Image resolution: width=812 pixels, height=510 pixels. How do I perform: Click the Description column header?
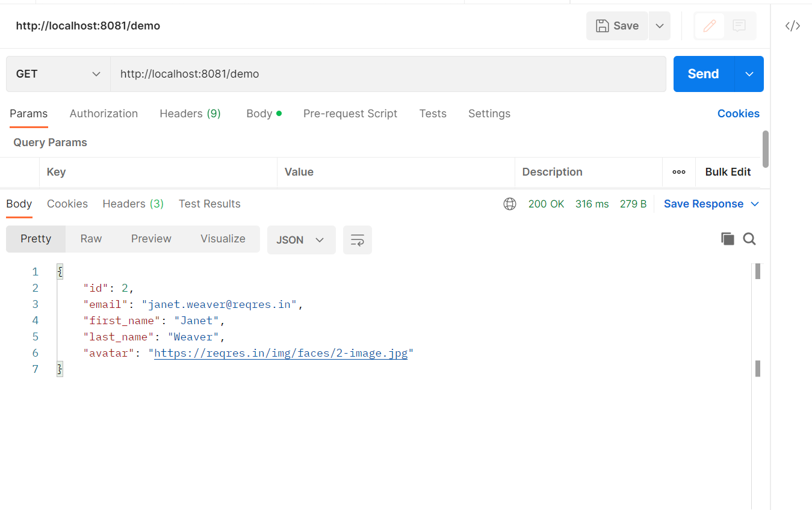click(x=552, y=172)
